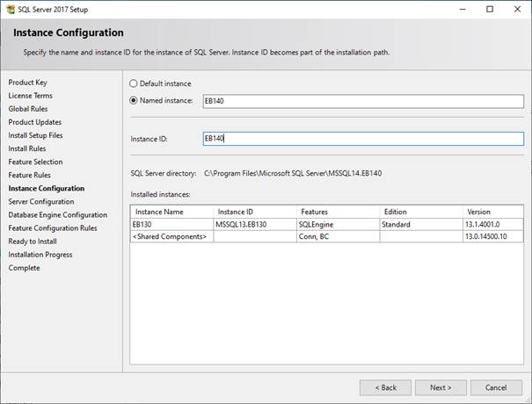
Task: Open the Feature Selection step
Action: pyautogui.click(x=36, y=162)
